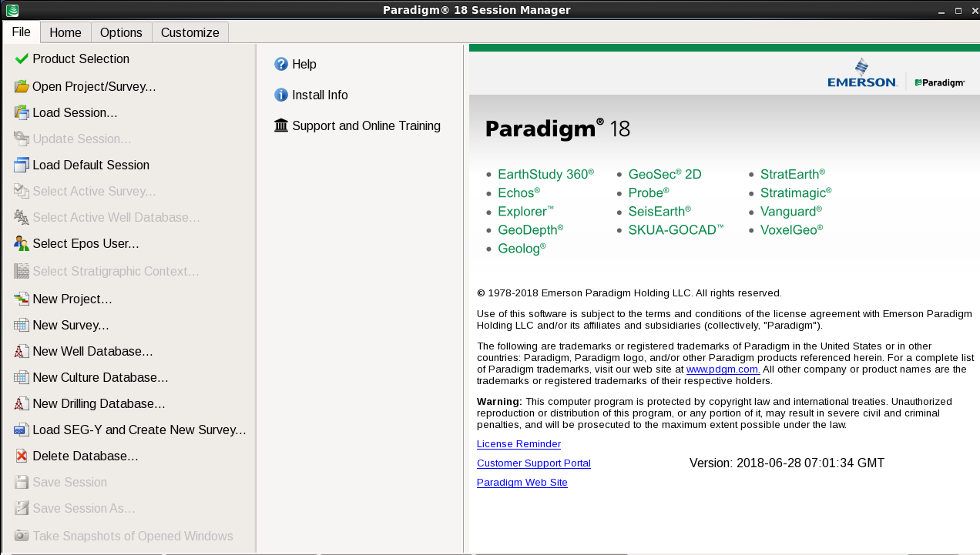Maximize the Session Manager window
980x555 pixels.
pyautogui.click(x=958, y=11)
